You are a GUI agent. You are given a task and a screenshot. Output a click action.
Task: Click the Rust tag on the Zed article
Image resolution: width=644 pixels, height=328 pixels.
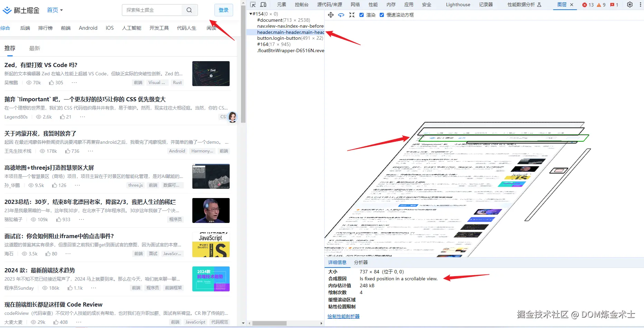tap(177, 83)
